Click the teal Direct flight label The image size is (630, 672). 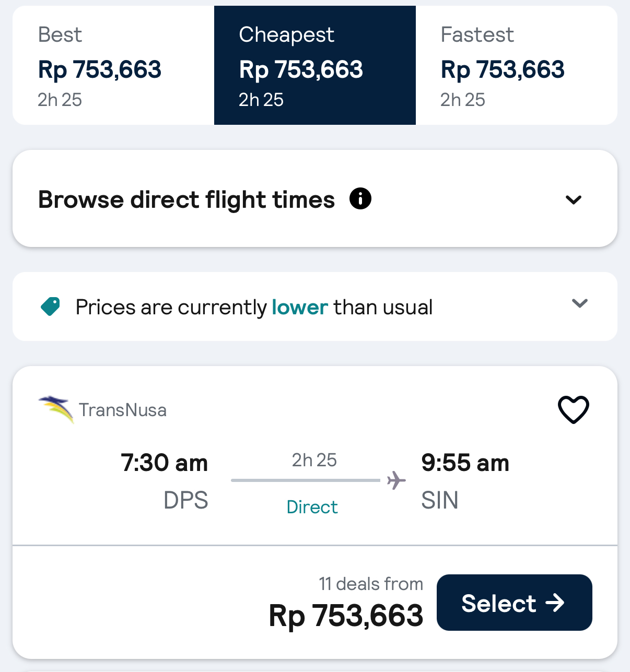tap(312, 507)
